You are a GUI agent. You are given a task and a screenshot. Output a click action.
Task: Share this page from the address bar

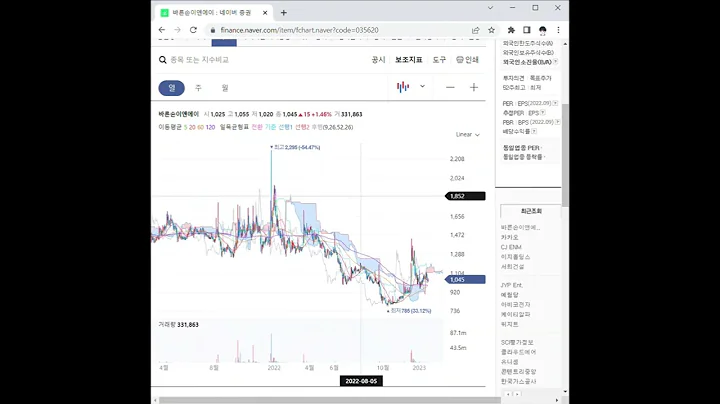[475, 30]
